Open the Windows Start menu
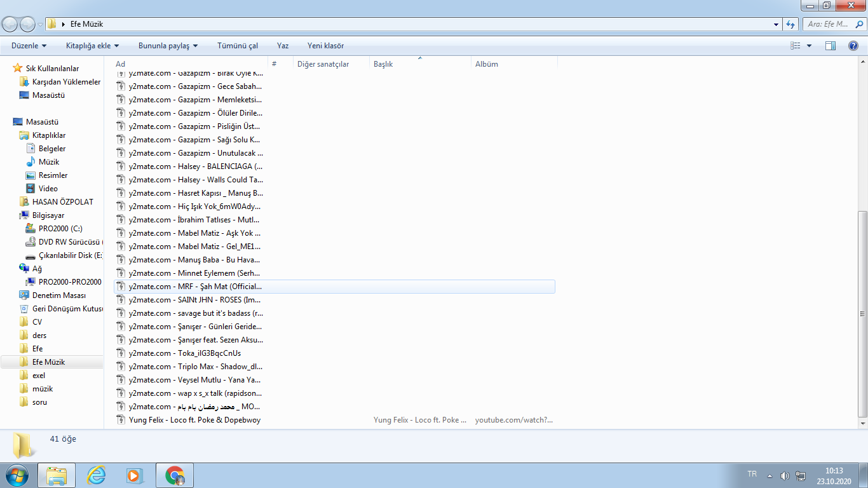 click(17, 475)
